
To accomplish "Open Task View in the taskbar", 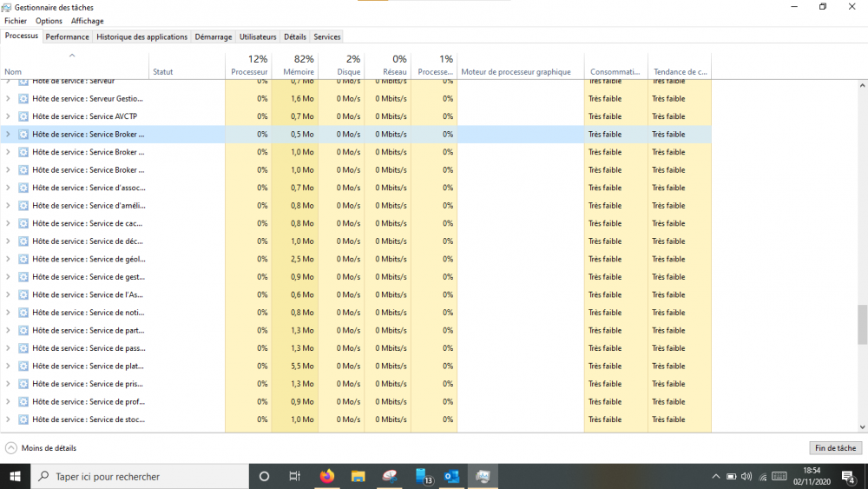I will click(x=295, y=476).
